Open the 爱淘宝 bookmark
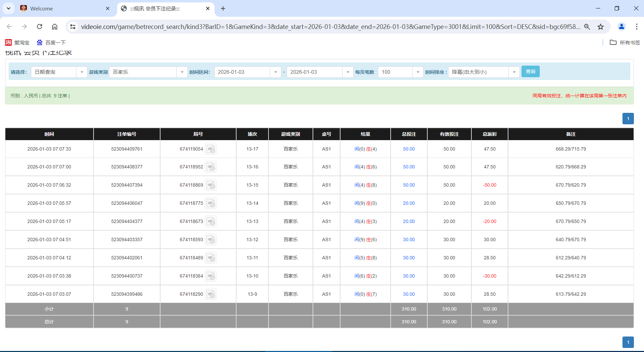Screen dimensions: 644x352 coord(17,42)
